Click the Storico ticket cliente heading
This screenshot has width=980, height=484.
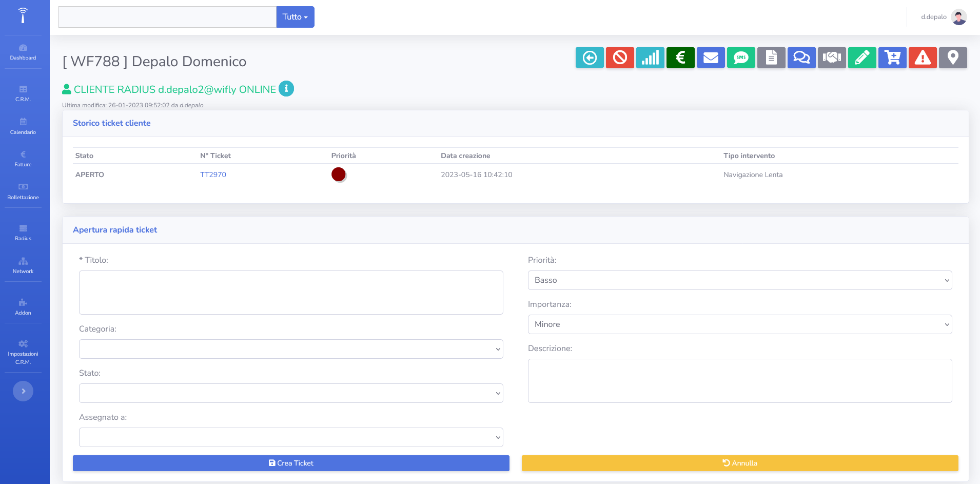(112, 123)
